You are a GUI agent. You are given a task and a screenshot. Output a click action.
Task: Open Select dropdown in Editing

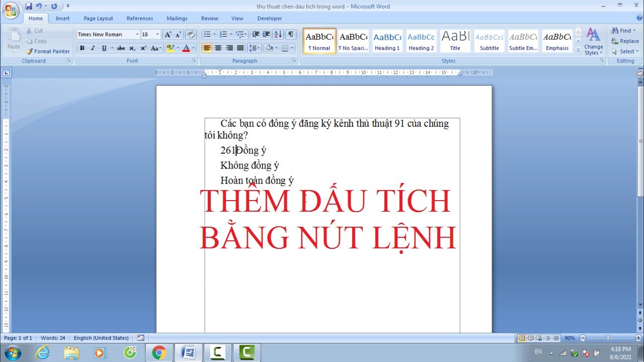click(625, 51)
